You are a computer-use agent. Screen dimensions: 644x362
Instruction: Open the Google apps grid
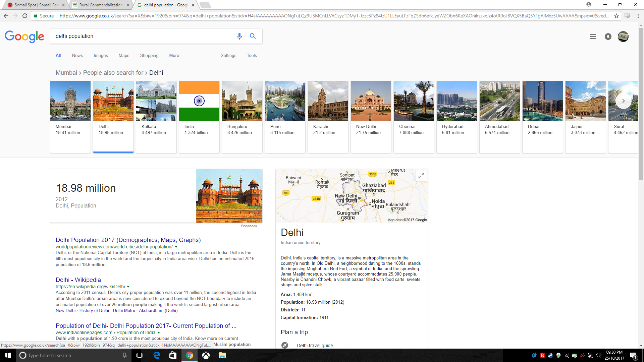point(593,37)
